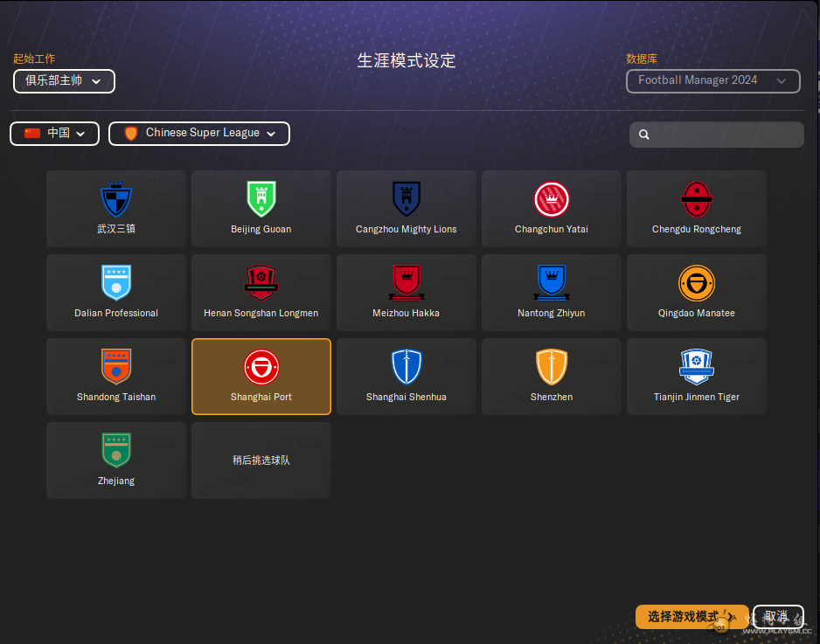Click the Beijing Guoan green crest

tap(261, 198)
